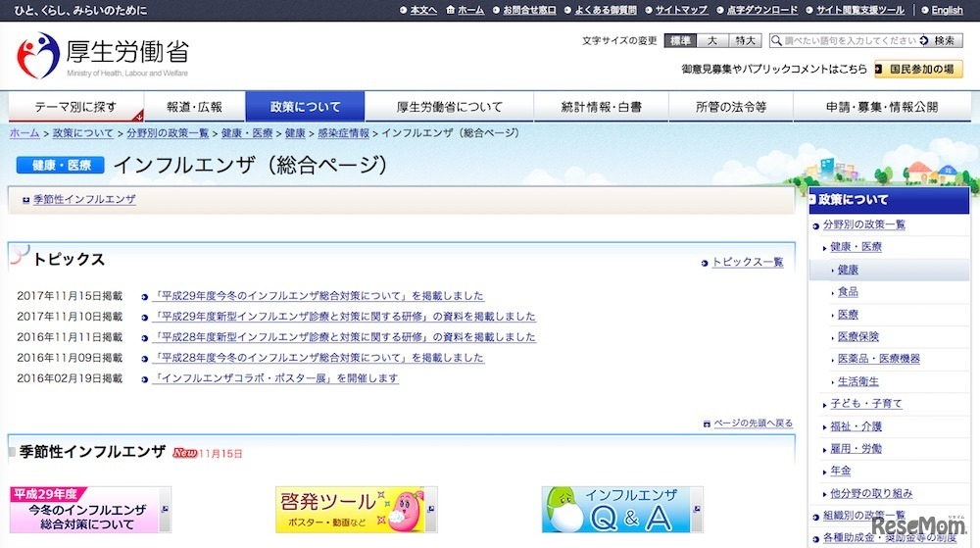Set text size to 標準
The width and height of the screenshot is (980, 548).
coord(680,40)
